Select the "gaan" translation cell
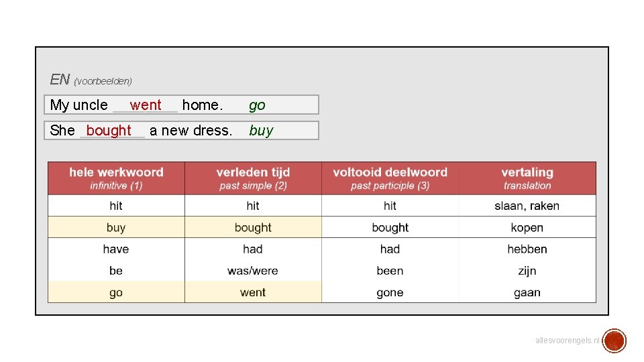 pyautogui.click(x=527, y=292)
